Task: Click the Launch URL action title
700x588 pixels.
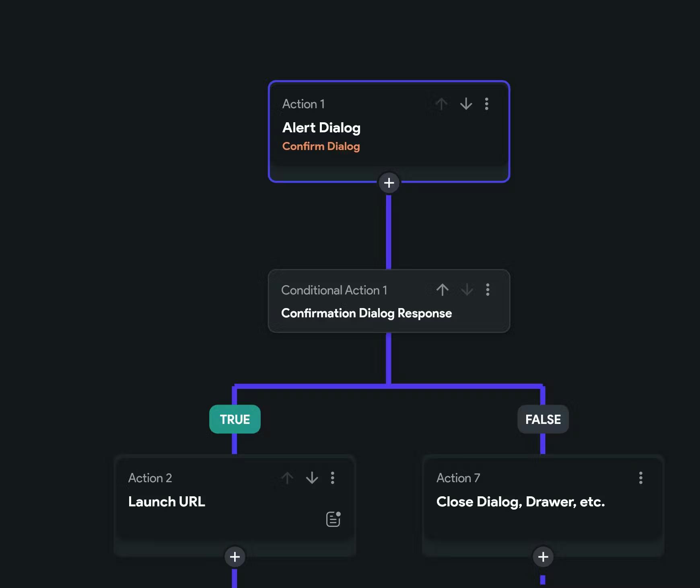Action: 167,502
